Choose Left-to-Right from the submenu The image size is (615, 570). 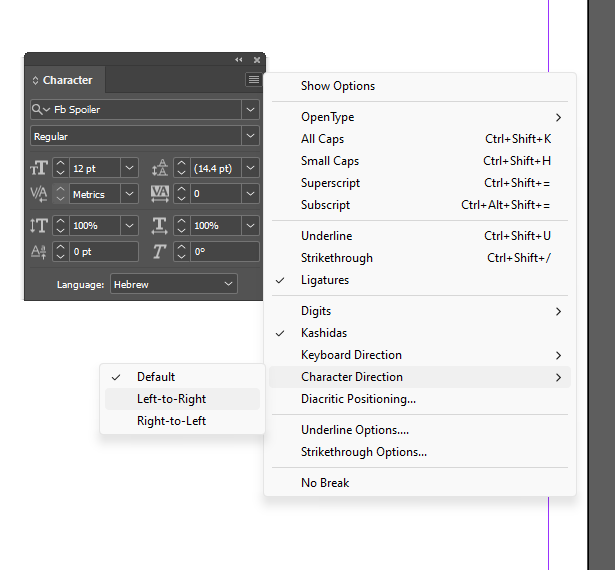(172, 399)
